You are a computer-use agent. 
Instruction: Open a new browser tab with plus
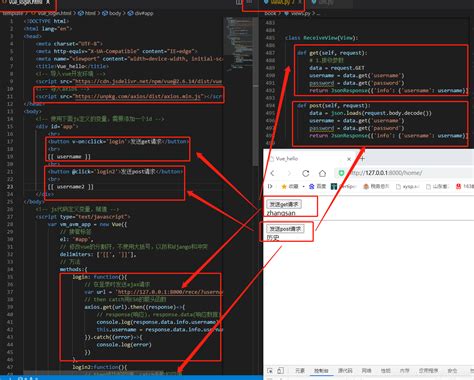click(362, 159)
